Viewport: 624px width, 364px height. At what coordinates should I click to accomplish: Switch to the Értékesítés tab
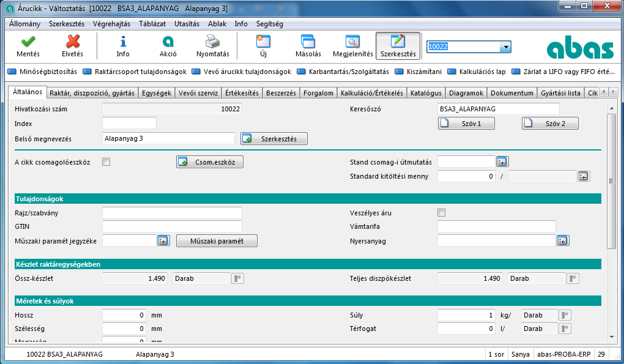pos(242,93)
